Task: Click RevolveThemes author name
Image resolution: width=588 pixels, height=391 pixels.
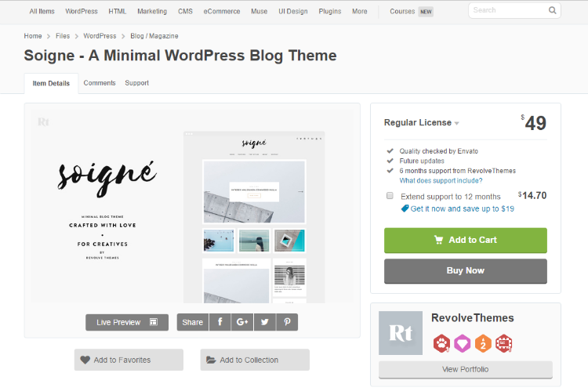Action: coord(473,318)
